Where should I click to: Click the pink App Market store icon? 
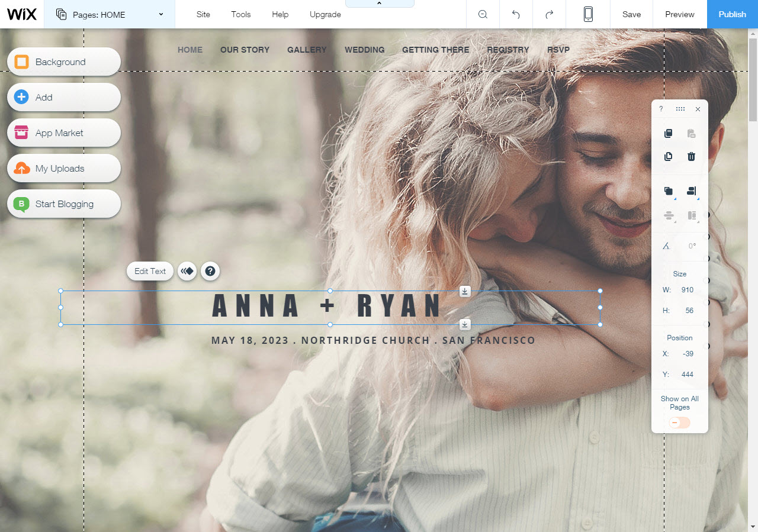[x=21, y=133]
